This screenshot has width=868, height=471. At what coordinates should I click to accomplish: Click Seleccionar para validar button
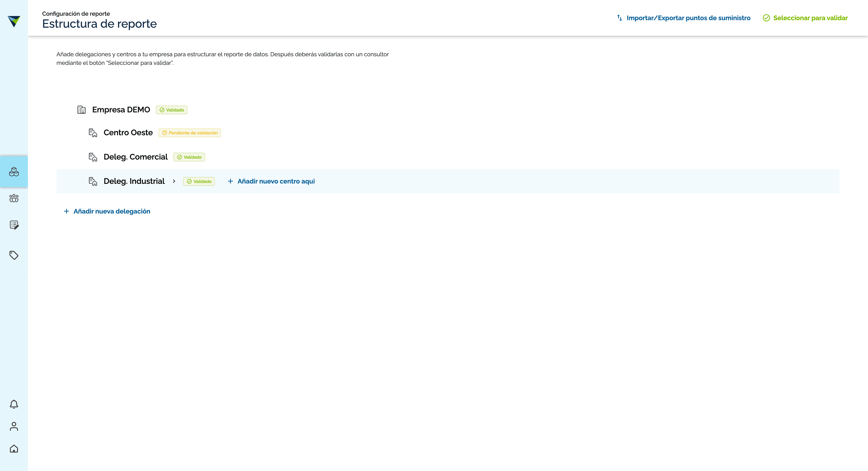tap(805, 18)
